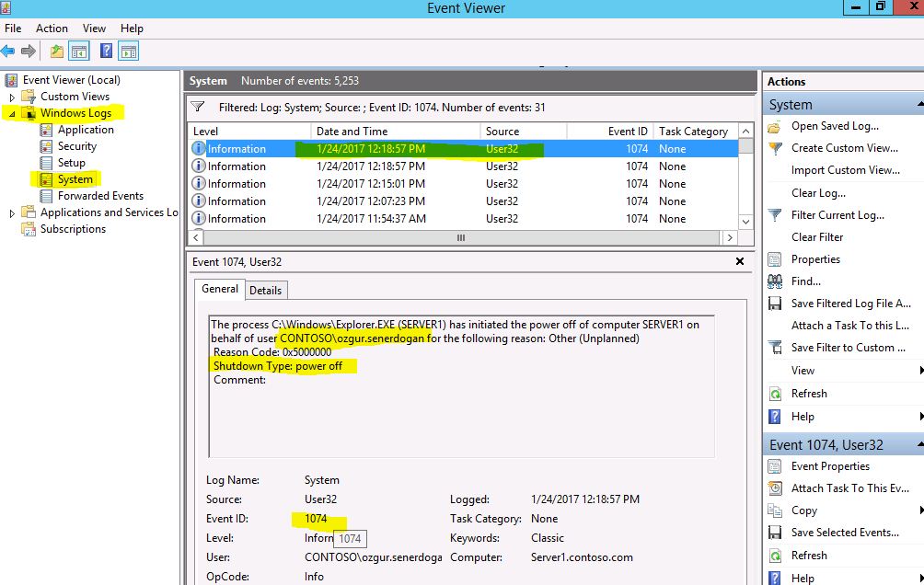Click the Security log icon in tree
This screenshot has height=585, width=924.
pos(46,146)
